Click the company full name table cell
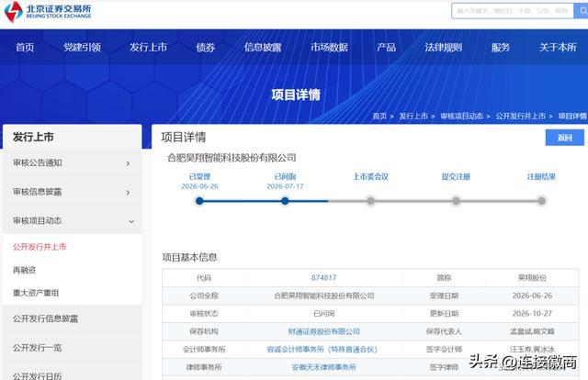 323,296
